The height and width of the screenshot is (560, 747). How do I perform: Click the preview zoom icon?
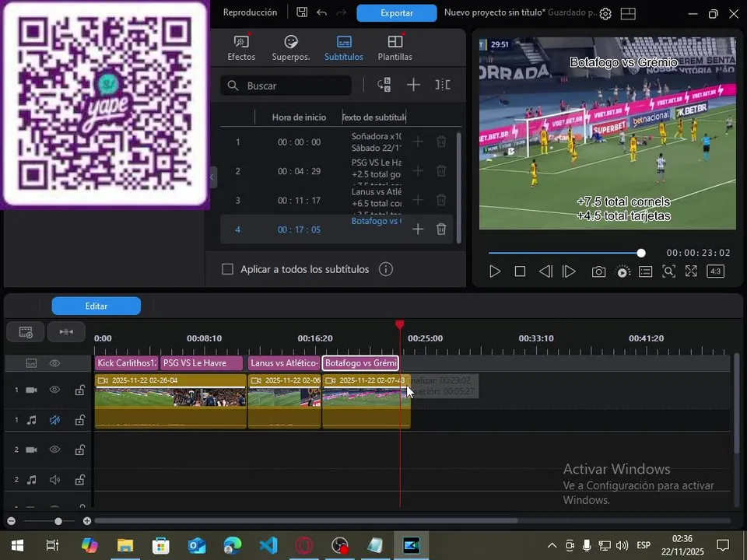(669, 271)
